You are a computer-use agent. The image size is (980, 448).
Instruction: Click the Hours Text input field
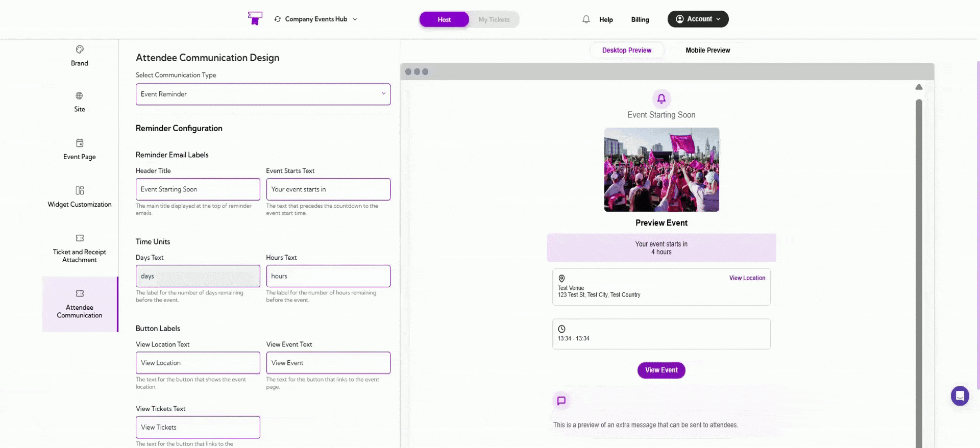coord(328,276)
